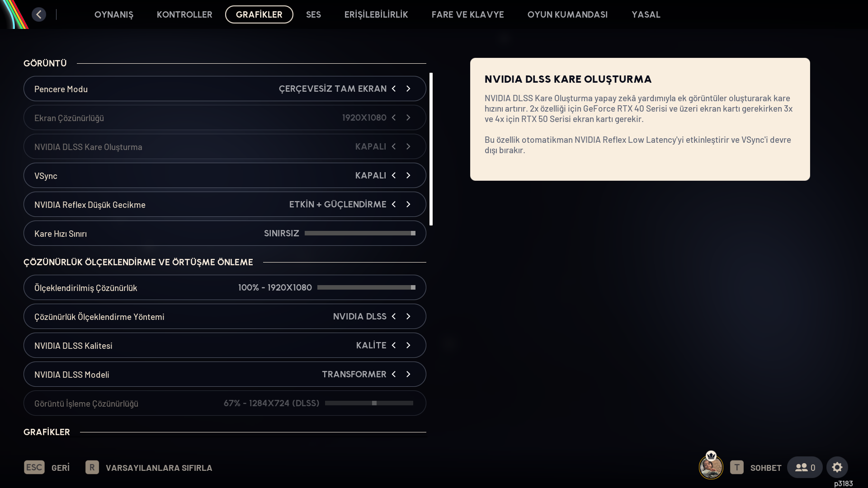Click the back arrow icon at top left
Image resolution: width=868 pixels, height=488 pixels.
tap(39, 14)
